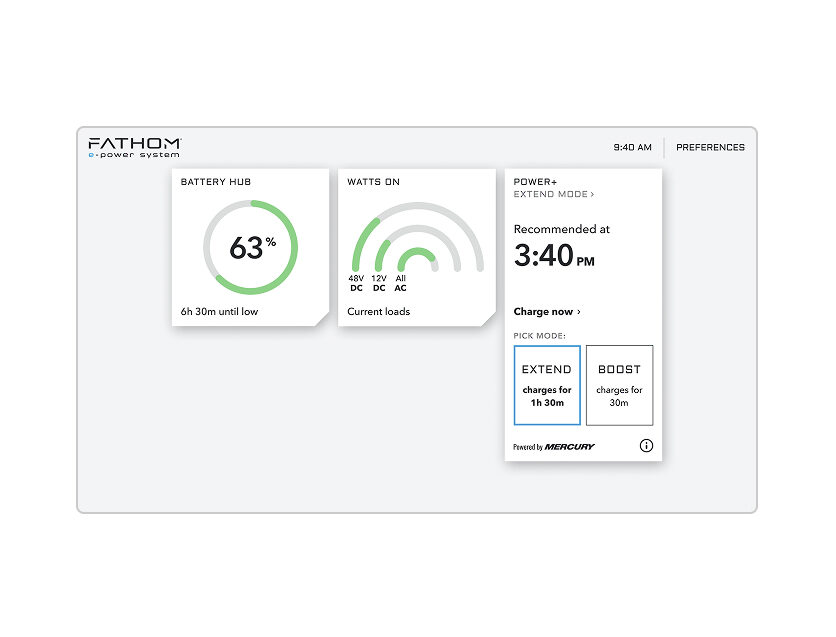This screenshot has height=637, width=836.
Task: Click the 63% battery ring gauge
Action: (250, 247)
